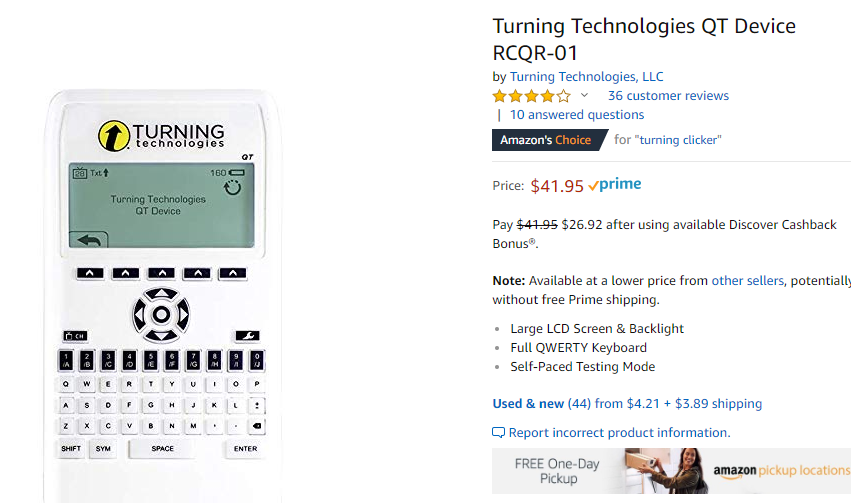Click the back arrow on device screen

pos(89,240)
